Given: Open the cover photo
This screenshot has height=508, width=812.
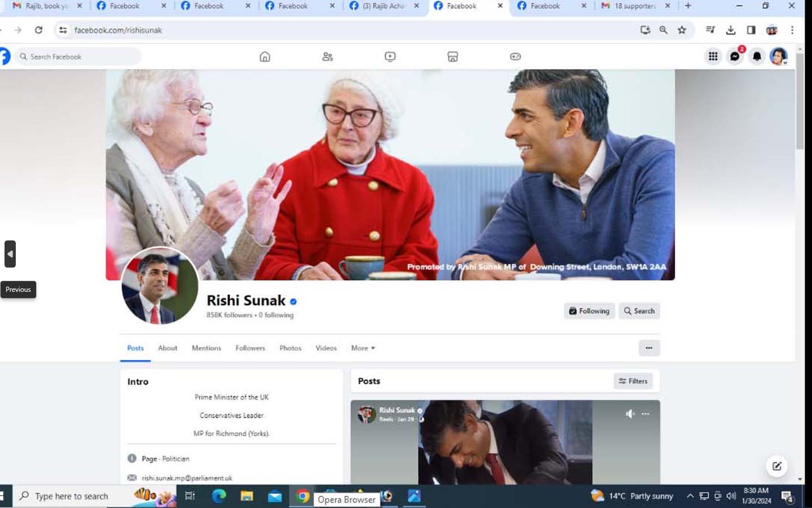Looking at the screenshot, I should click(390, 175).
